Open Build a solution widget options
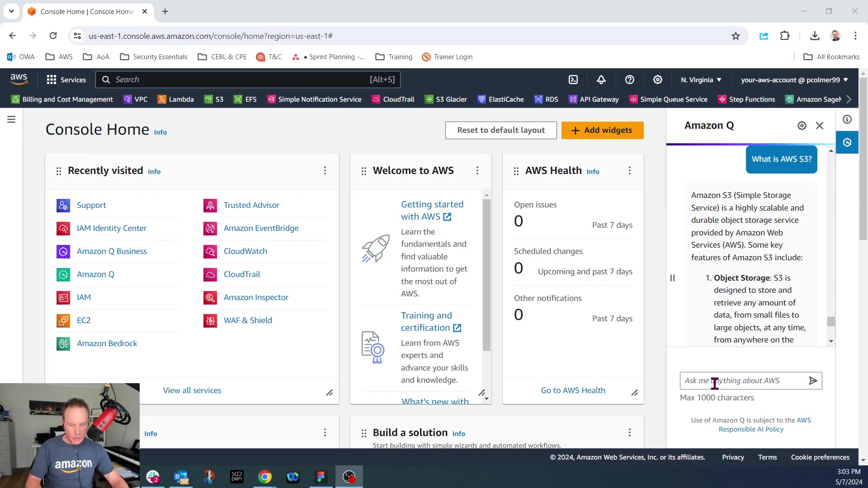The height and width of the screenshot is (488, 868). click(630, 432)
